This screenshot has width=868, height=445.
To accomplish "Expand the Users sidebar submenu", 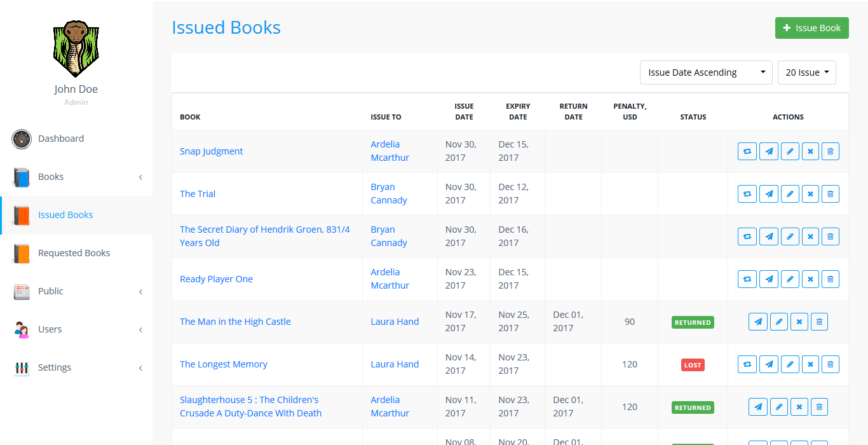I will (x=76, y=329).
